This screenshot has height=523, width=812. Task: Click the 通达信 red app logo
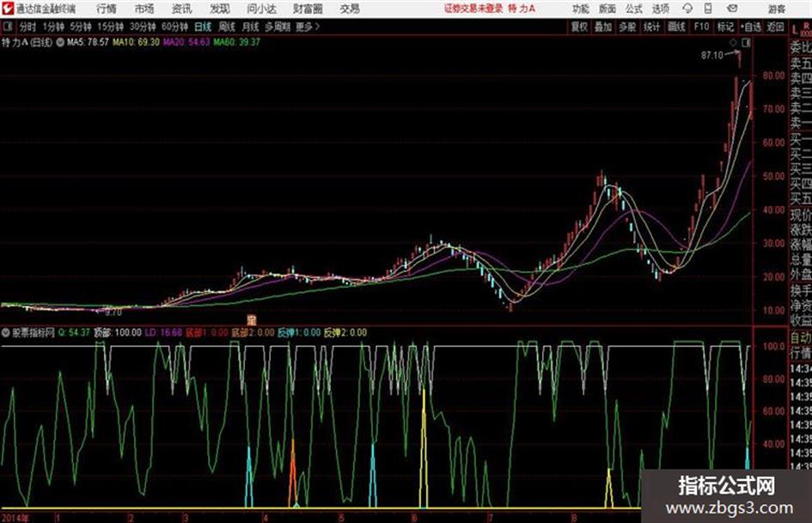tap(7, 9)
